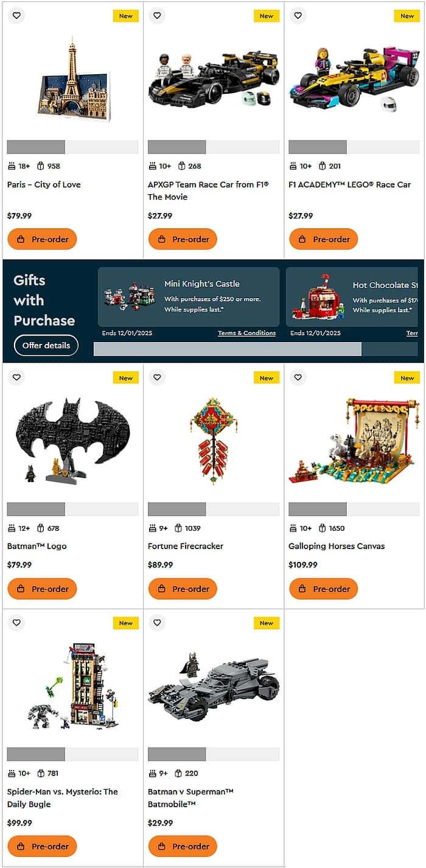Pre-order Paris – City of Love

point(42,239)
